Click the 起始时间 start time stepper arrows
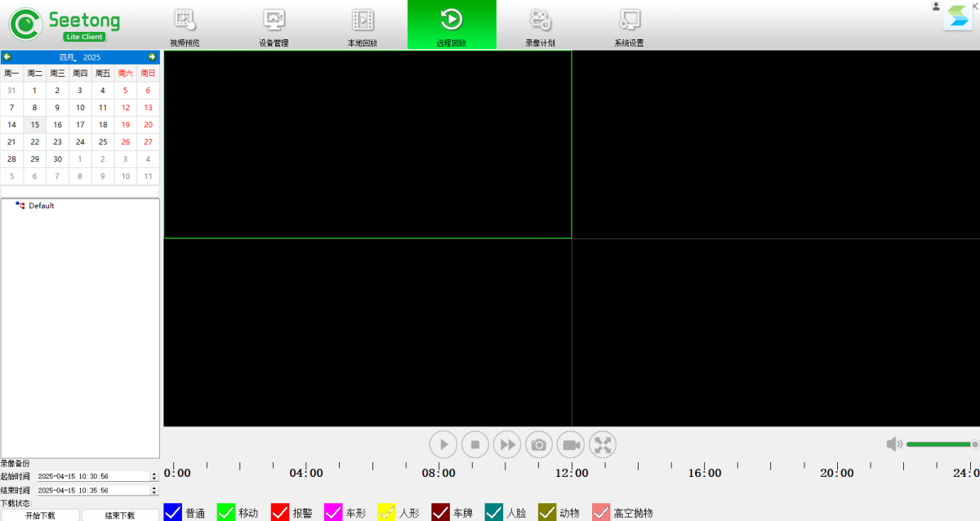 pyautogui.click(x=154, y=476)
